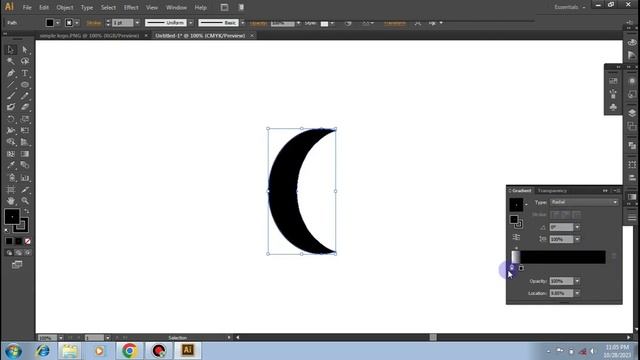
Task: Activate the Artboard tool
Action: coord(11,190)
